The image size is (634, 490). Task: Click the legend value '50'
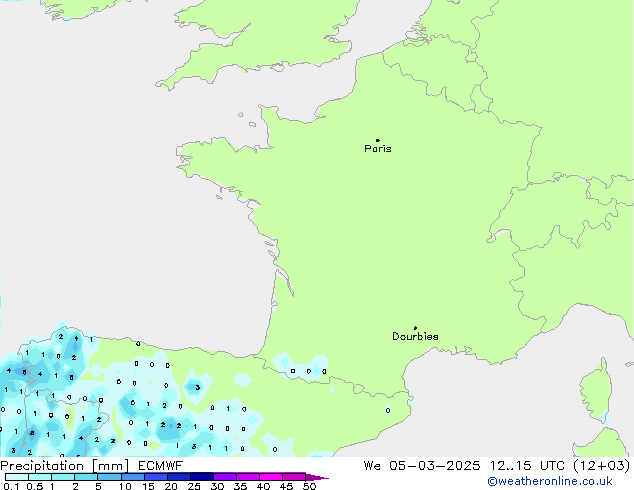click(x=309, y=486)
